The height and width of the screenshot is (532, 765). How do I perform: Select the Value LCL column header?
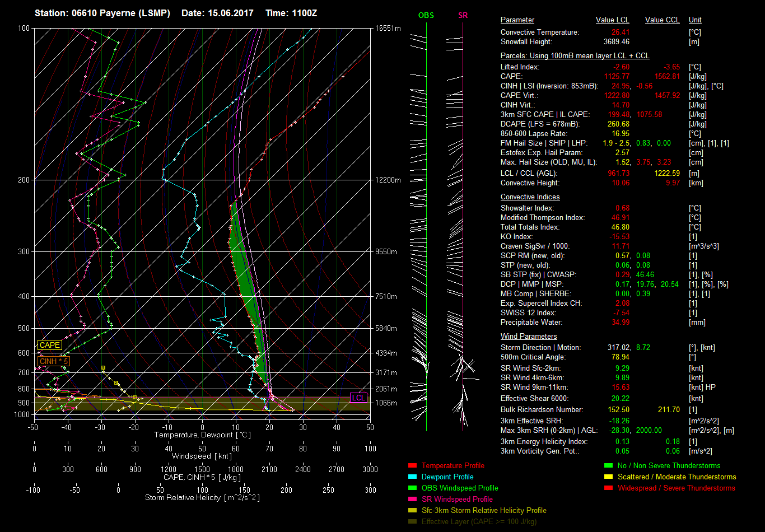pyautogui.click(x=613, y=20)
